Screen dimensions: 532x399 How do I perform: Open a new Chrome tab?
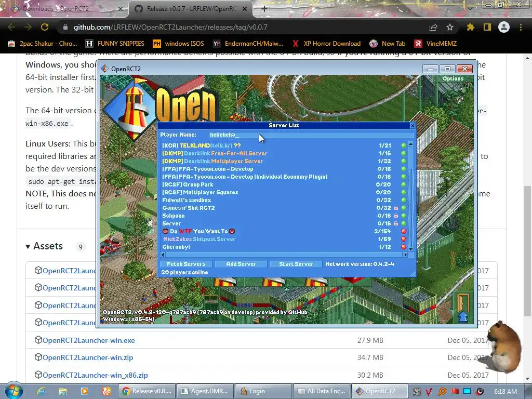pyautogui.click(x=264, y=9)
